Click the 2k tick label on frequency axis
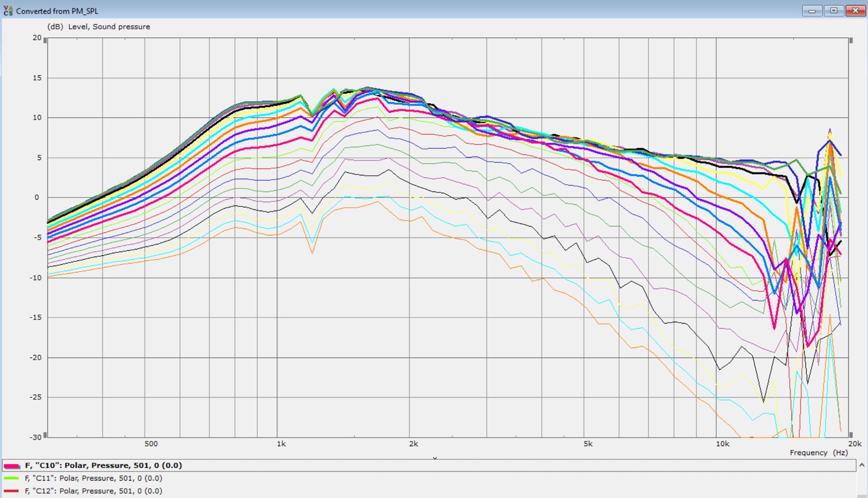 (413, 444)
